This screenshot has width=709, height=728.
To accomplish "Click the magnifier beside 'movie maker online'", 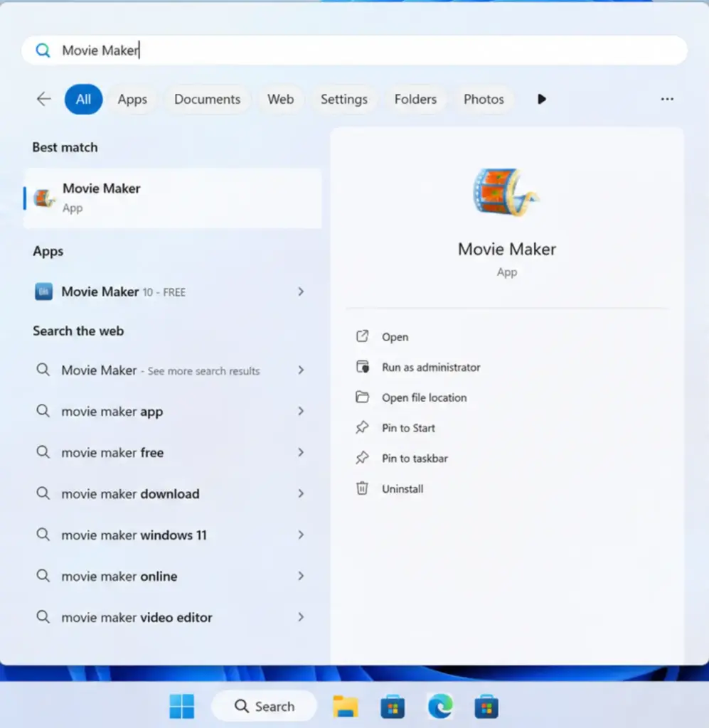I will [43, 576].
